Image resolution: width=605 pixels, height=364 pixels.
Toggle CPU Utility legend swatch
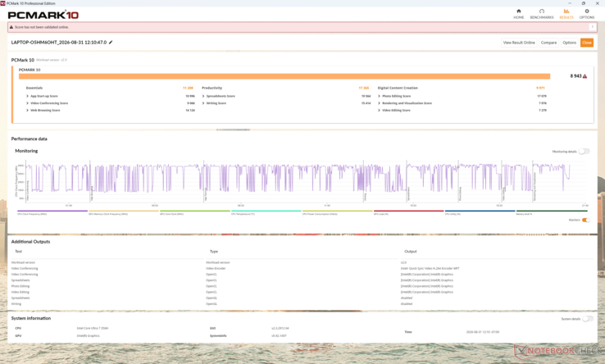[x=480, y=211]
